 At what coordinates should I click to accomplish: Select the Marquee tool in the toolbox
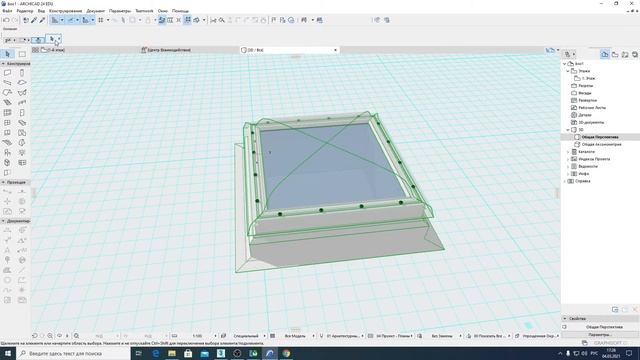click(x=22, y=54)
